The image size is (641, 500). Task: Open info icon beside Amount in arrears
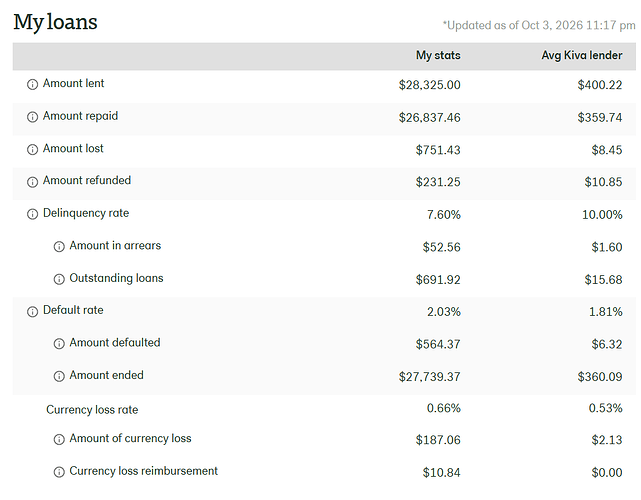[x=59, y=247]
